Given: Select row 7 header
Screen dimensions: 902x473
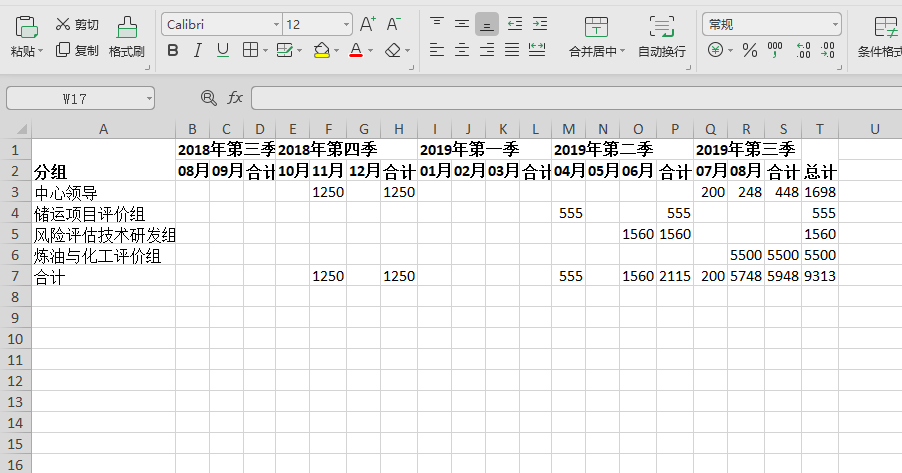Looking at the screenshot, I should 16,276.
